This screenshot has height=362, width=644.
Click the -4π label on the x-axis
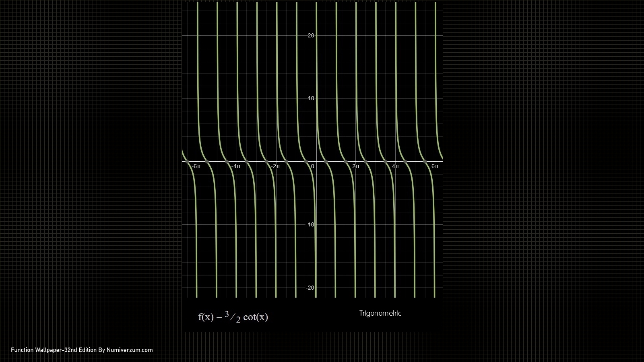point(235,167)
